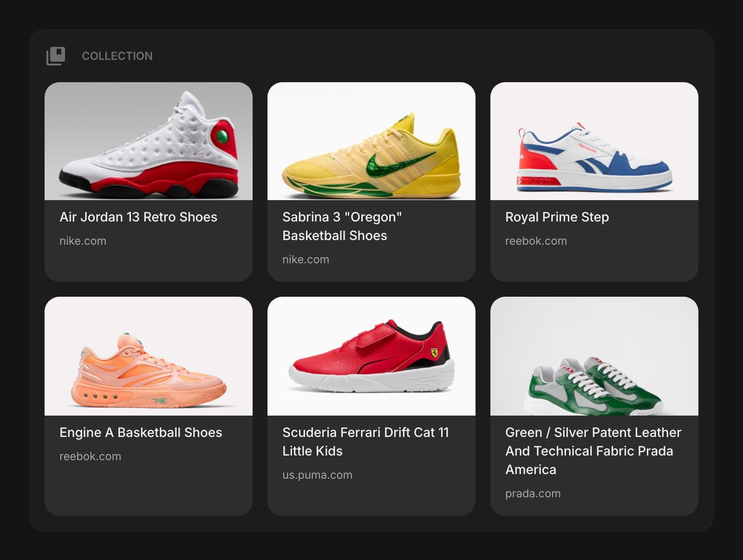
Task: Click reebok.com under Royal Prime Step
Action: click(x=536, y=241)
